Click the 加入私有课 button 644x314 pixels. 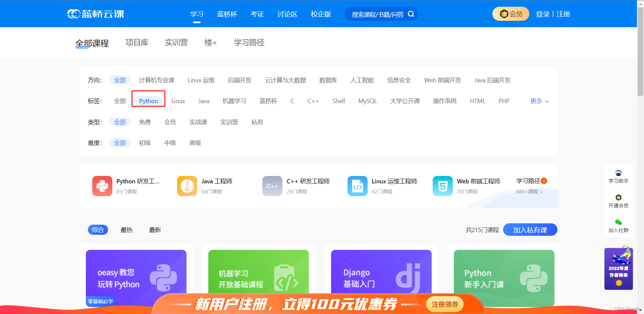(530, 230)
